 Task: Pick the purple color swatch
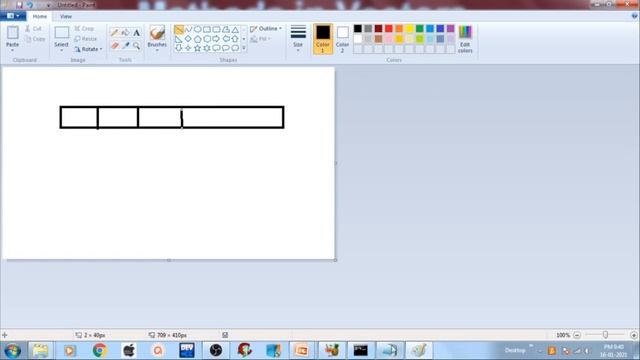tap(450, 29)
